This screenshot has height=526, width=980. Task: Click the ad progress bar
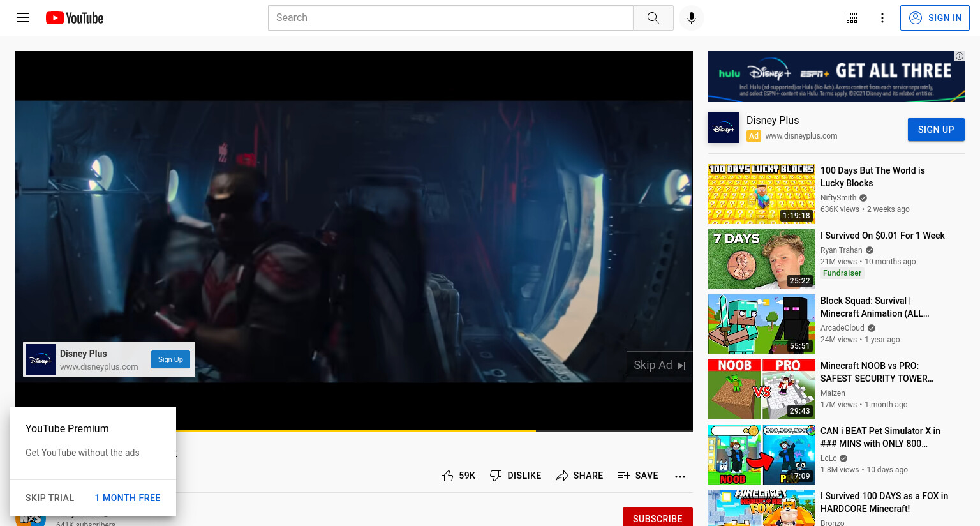click(x=354, y=431)
